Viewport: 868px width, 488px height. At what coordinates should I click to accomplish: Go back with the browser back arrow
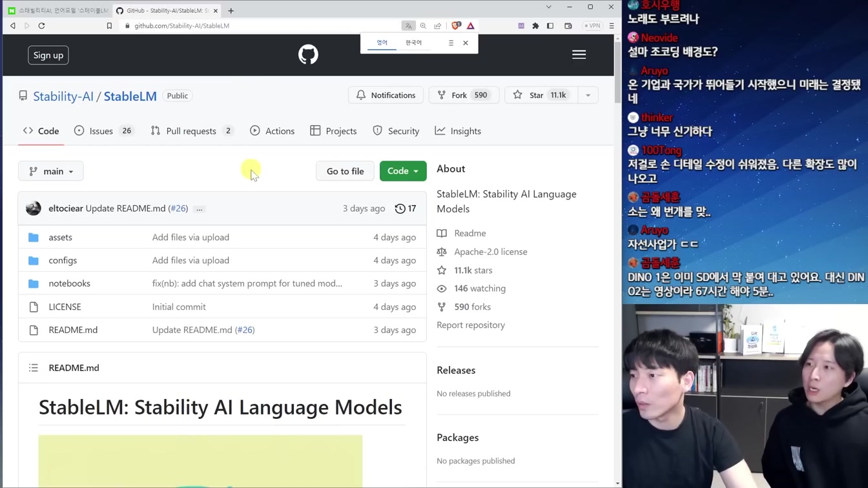coord(12,26)
